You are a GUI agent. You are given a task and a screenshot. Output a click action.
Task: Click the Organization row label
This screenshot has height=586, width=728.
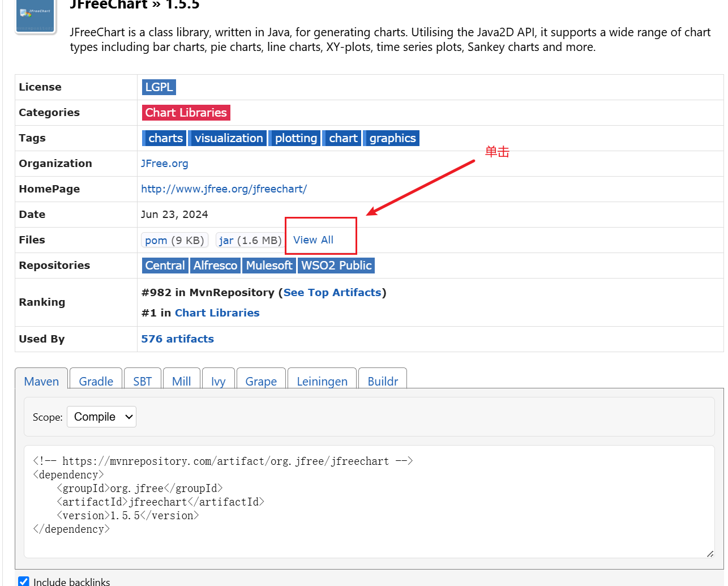pos(55,164)
